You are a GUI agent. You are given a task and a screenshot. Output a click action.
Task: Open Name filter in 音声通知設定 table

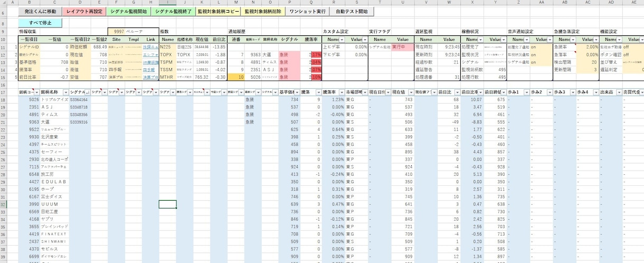click(526, 40)
